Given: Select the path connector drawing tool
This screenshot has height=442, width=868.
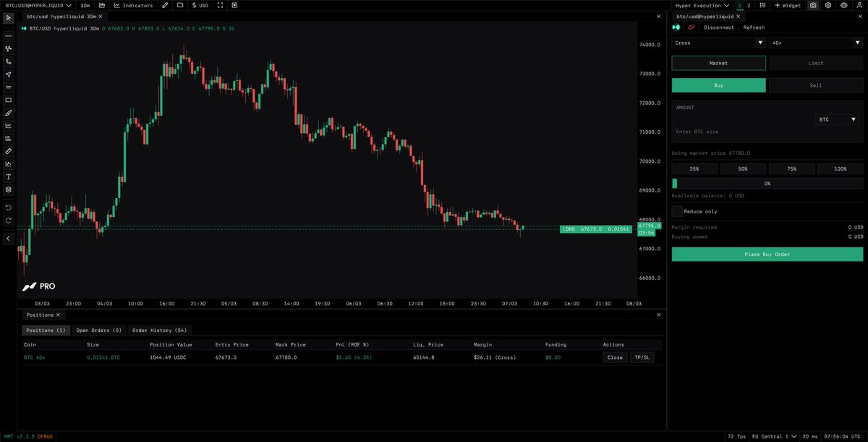Looking at the screenshot, I should (x=8, y=61).
